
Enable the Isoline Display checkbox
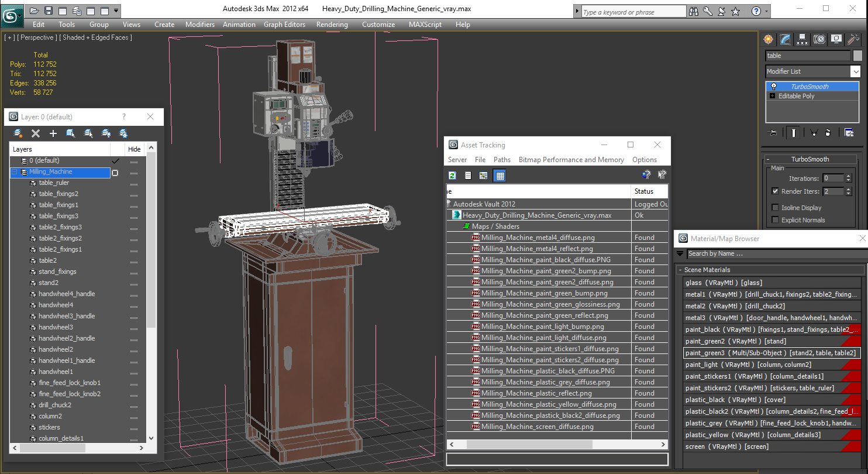coord(776,208)
